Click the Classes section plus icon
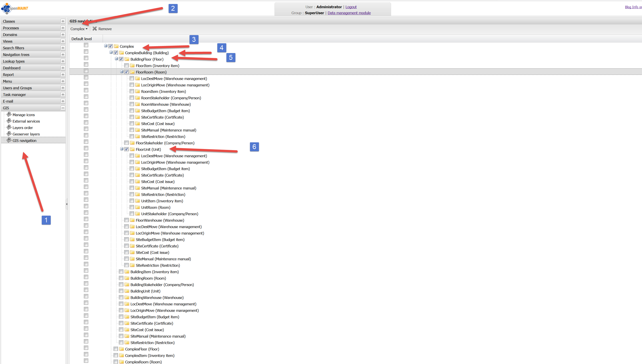 click(63, 21)
